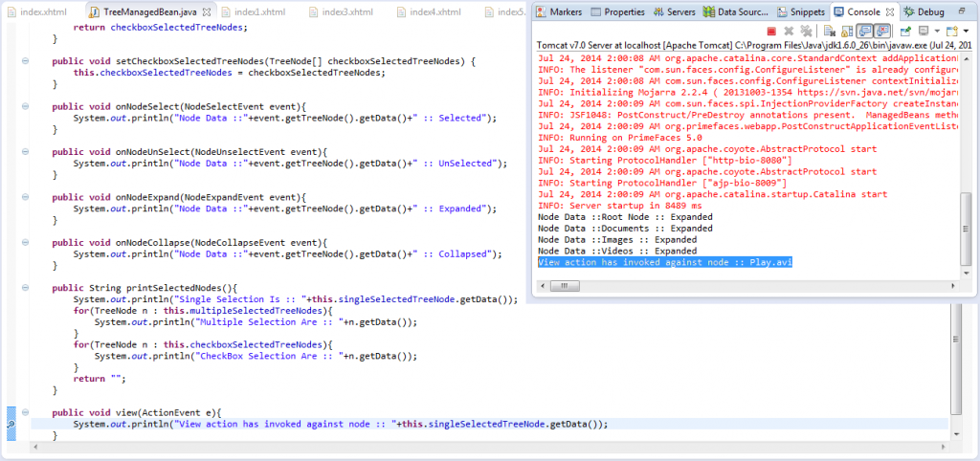Viewport: 980px width, 461px height.
Task: Click Remove All Terminated Launches icon
Action: pos(805,32)
